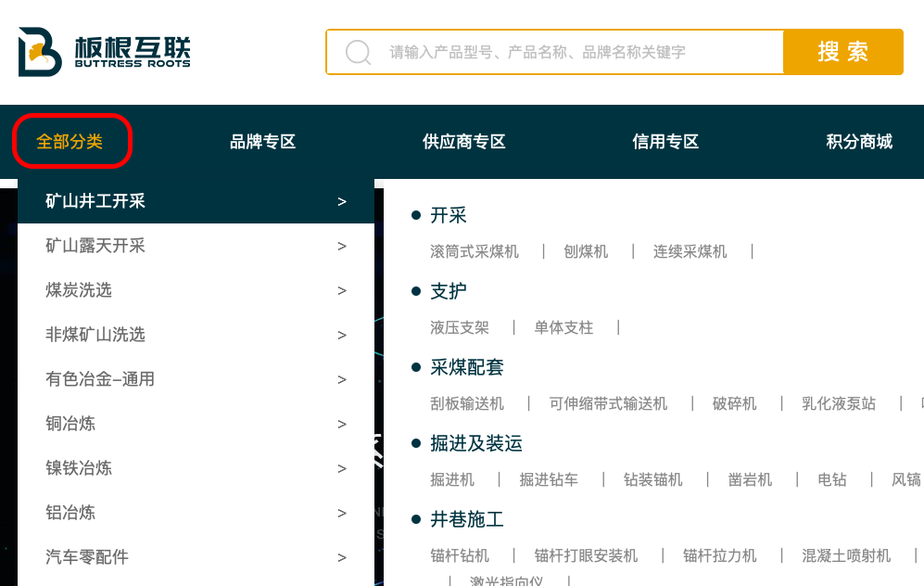Screen dimensions: 924x586
Task: Open the 全部分类 menu
Action: 70,142
